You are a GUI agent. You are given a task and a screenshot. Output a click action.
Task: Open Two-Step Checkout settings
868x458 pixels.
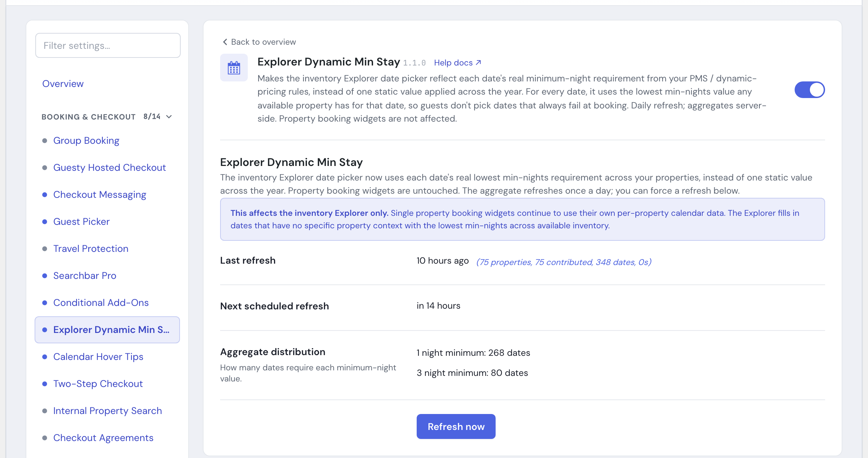tap(98, 384)
